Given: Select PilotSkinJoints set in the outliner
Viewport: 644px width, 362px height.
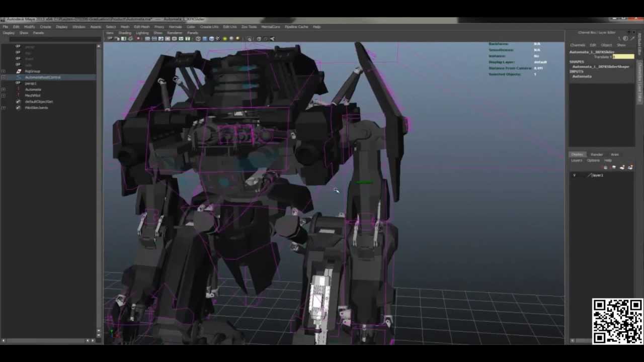Looking at the screenshot, I should point(37,107).
